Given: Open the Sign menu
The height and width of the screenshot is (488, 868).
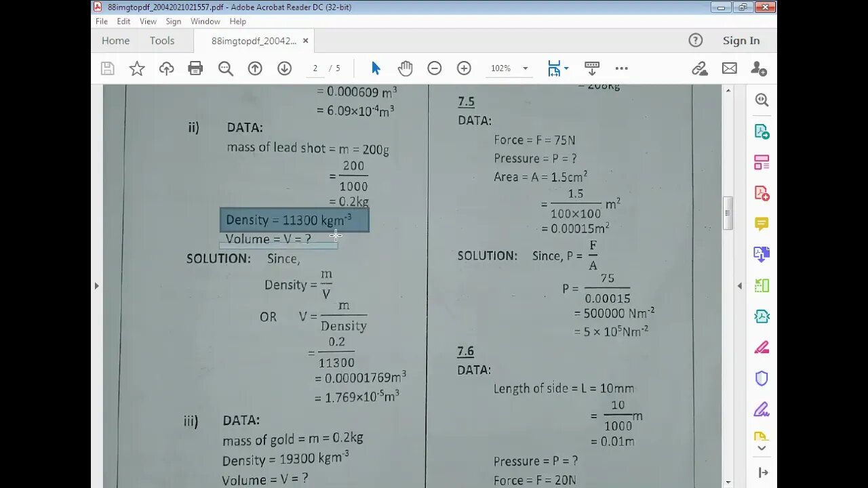Looking at the screenshot, I should [x=173, y=22].
